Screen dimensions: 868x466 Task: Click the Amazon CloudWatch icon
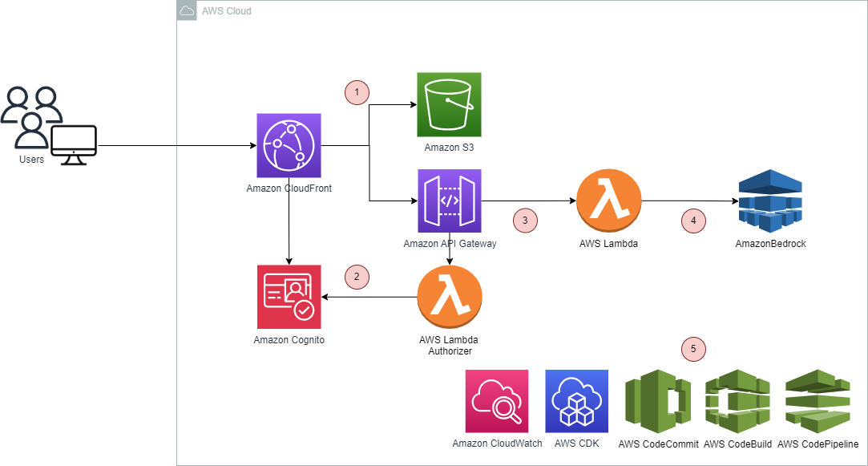click(497, 401)
